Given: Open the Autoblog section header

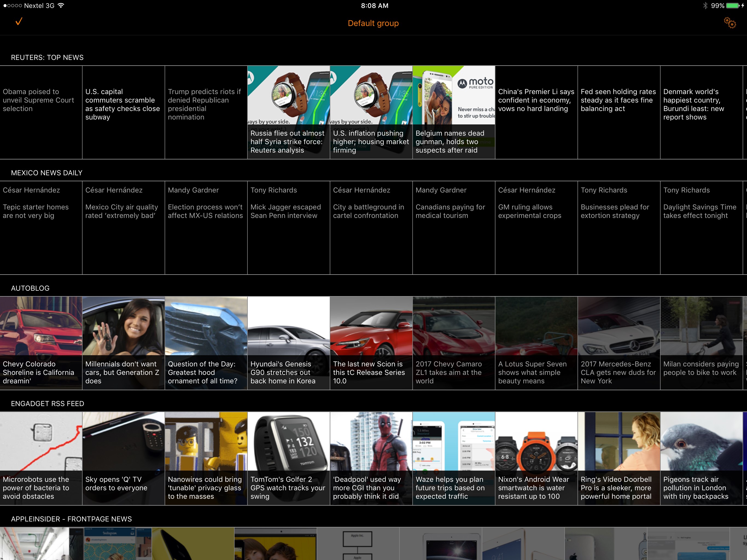Looking at the screenshot, I should click(x=30, y=288).
